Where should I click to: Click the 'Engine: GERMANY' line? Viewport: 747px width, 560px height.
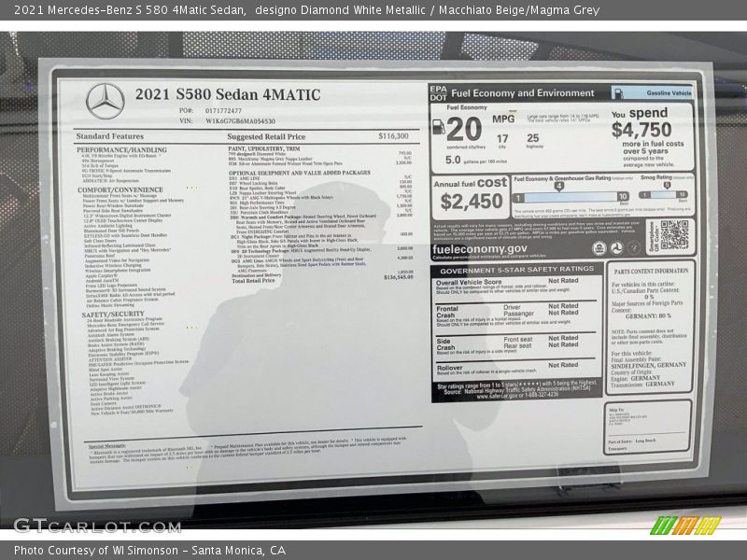coord(636,378)
